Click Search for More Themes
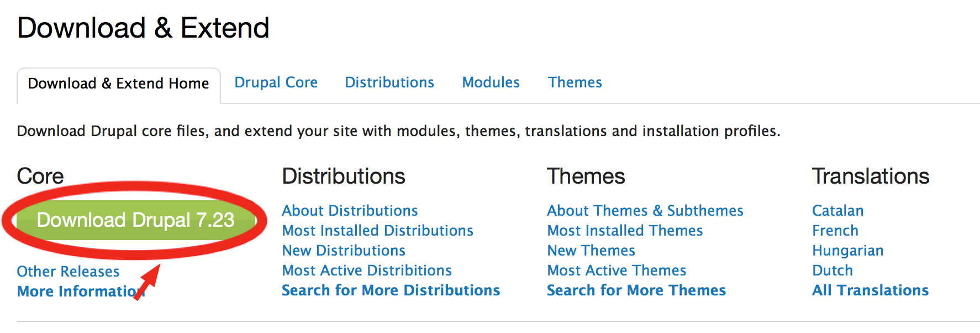This screenshot has height=333, width=980. [636, 290]
